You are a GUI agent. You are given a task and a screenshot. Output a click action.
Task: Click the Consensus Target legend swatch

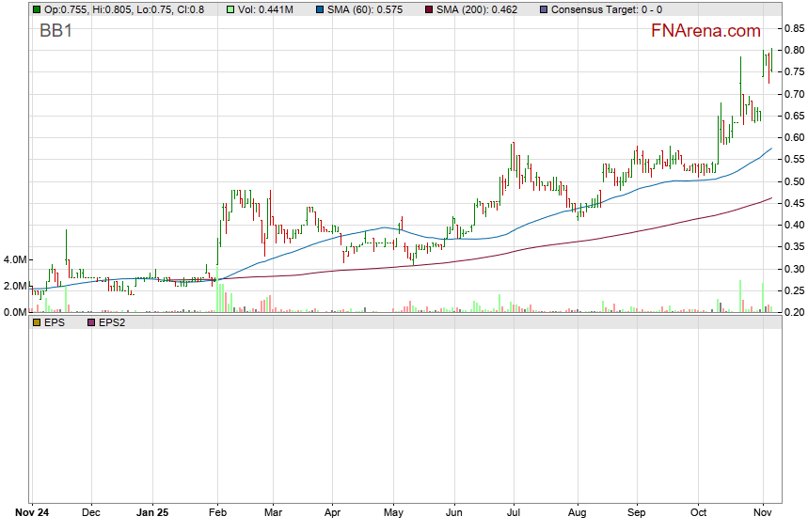click(544, 9)
